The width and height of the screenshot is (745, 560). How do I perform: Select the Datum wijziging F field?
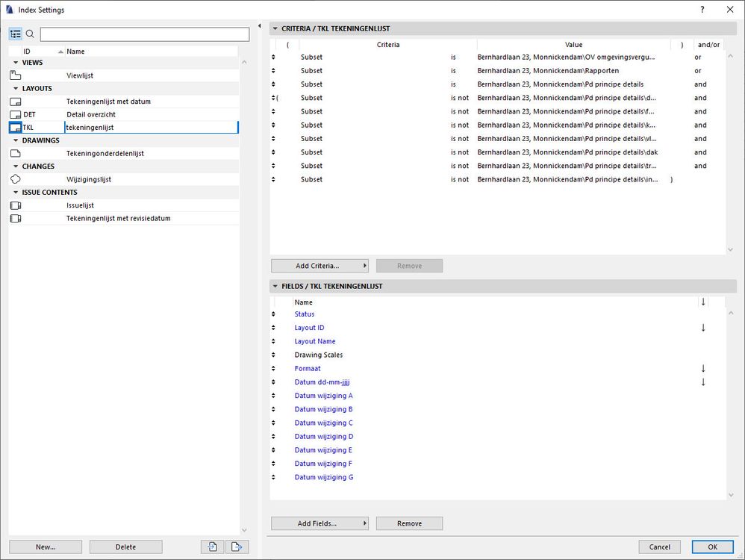(323, 464)
